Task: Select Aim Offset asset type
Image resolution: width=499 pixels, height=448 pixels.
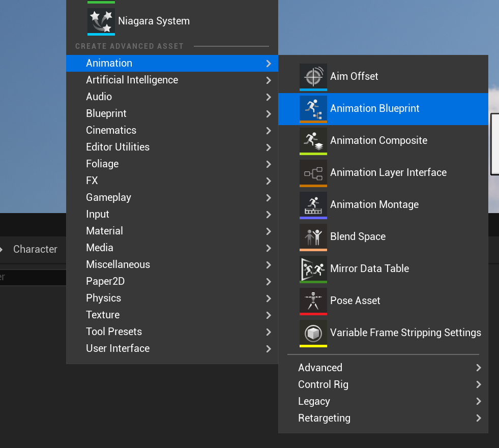Action: (x=383, y=77)
